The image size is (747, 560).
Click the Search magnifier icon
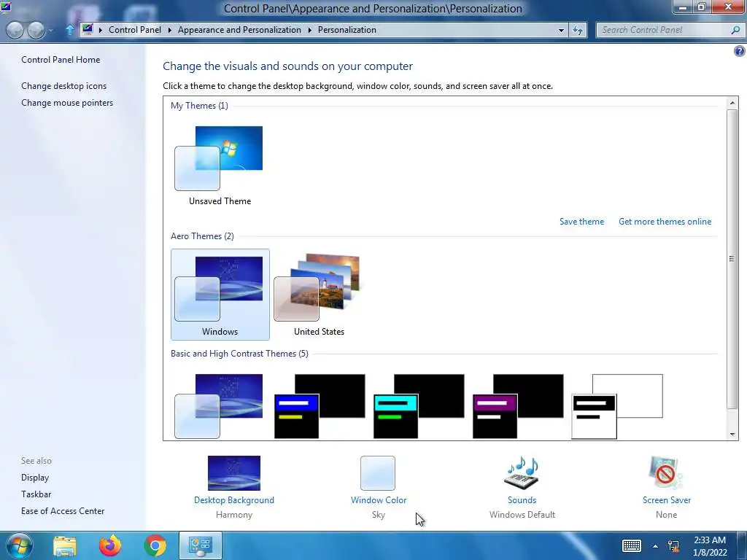coord(735,30)
